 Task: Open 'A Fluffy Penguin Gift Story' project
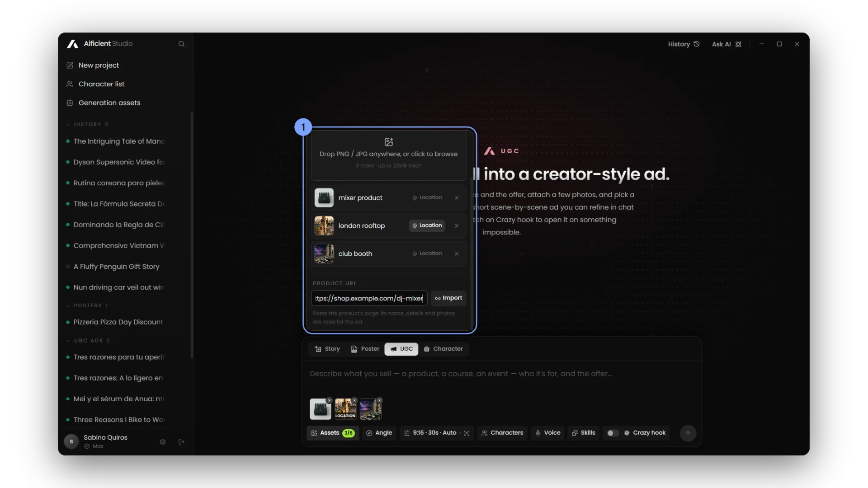point(116,267)
